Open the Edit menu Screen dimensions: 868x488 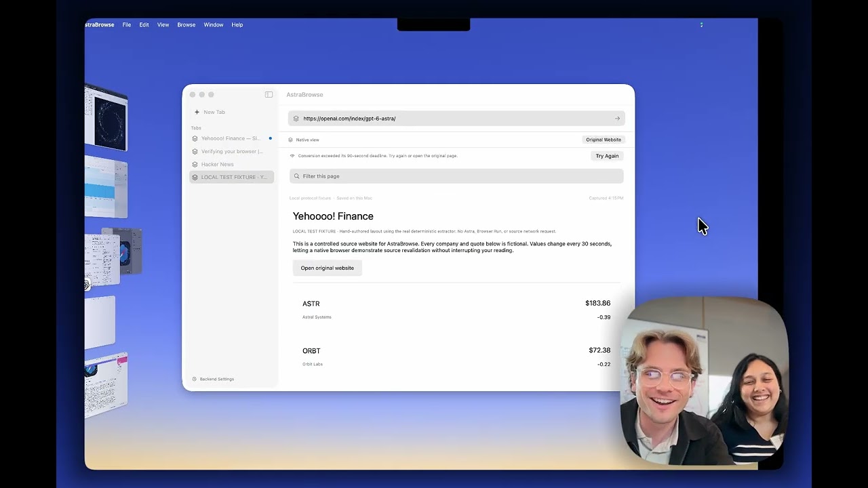[x=144, y=24]
